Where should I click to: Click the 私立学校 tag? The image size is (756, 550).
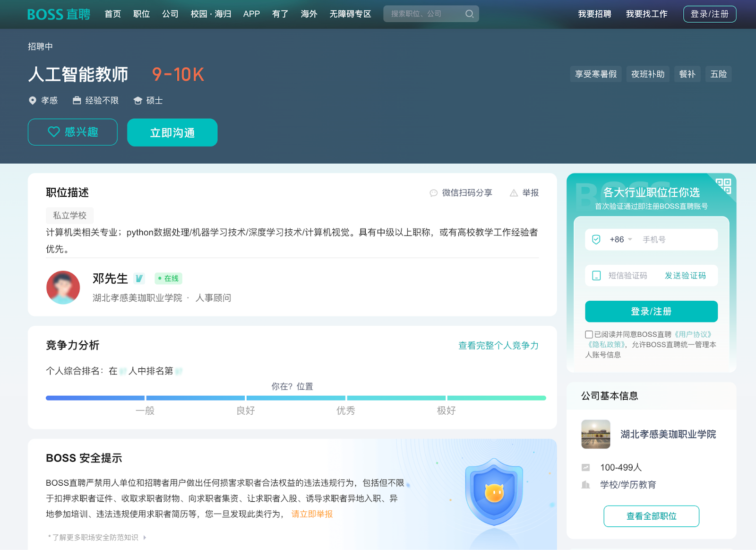coord(69,215)
